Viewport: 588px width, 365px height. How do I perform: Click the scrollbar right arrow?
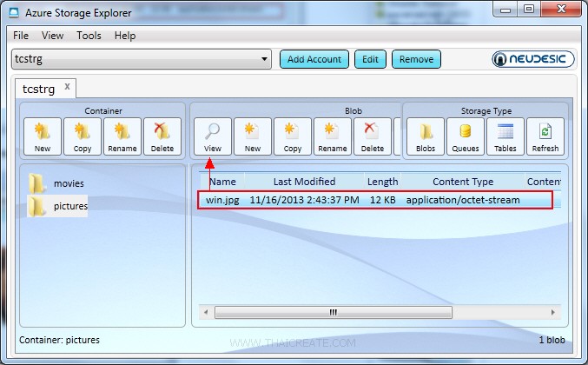click(553, 312)
